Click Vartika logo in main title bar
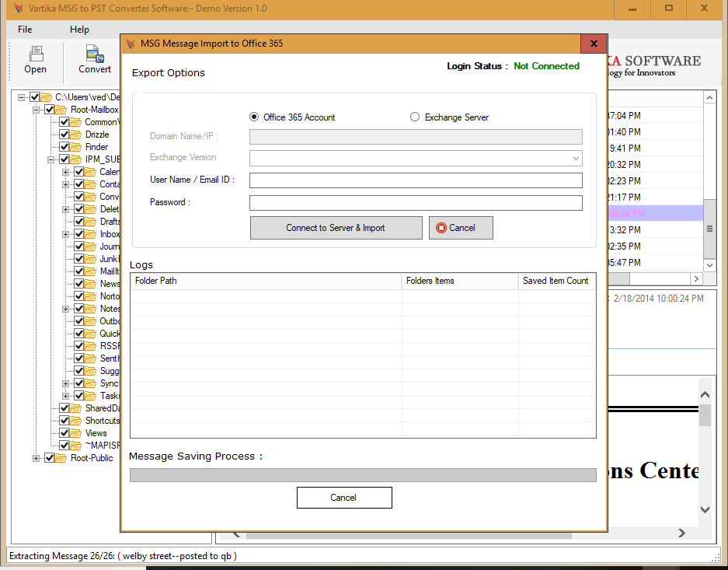 click(x=18, y=9)
